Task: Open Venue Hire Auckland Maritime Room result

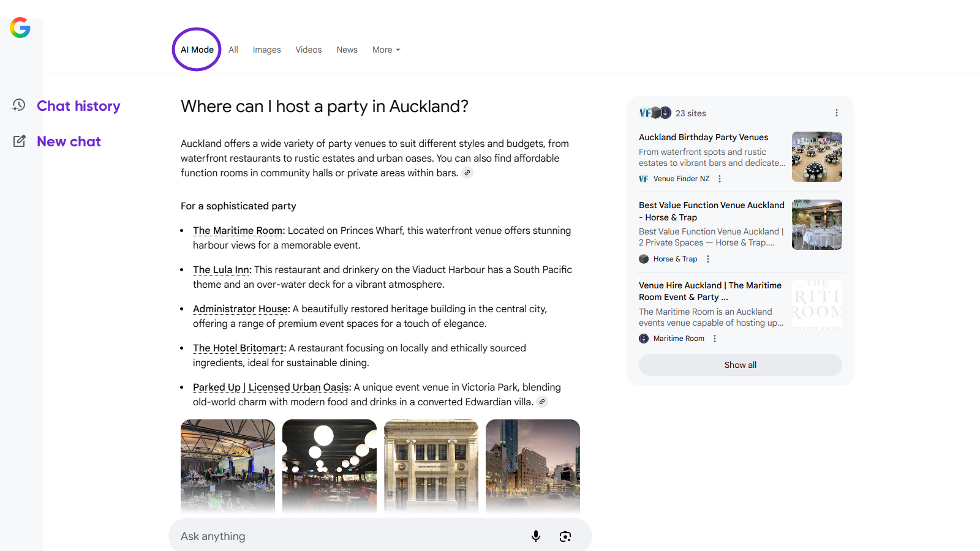Action: coord(710,291)
